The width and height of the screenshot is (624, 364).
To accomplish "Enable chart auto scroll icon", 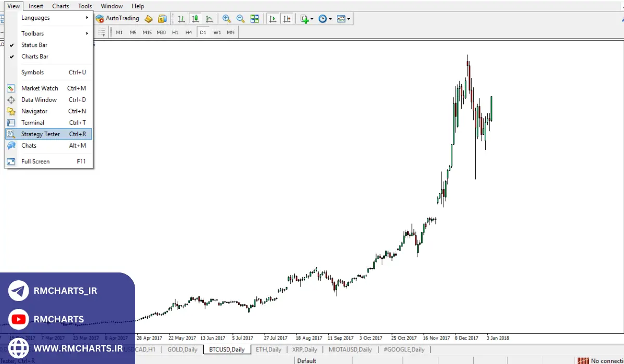I will [272, 19].
